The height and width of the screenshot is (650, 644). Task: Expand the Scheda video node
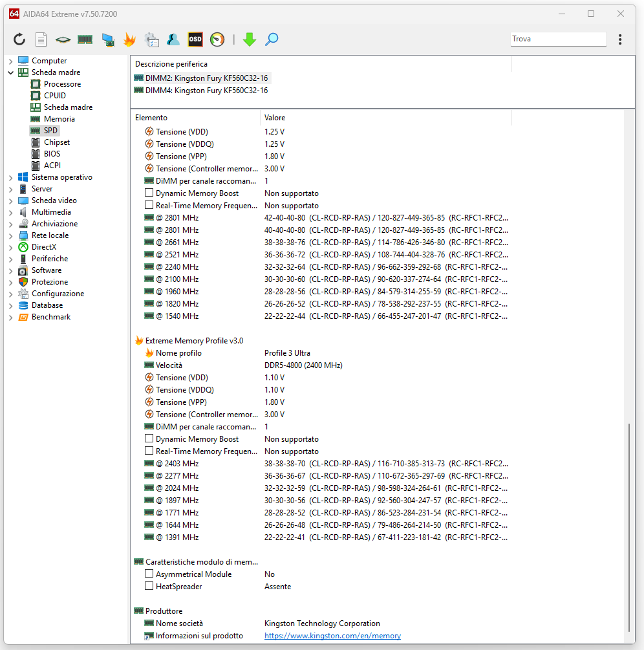pyautogui.click(x=11, y=200)
